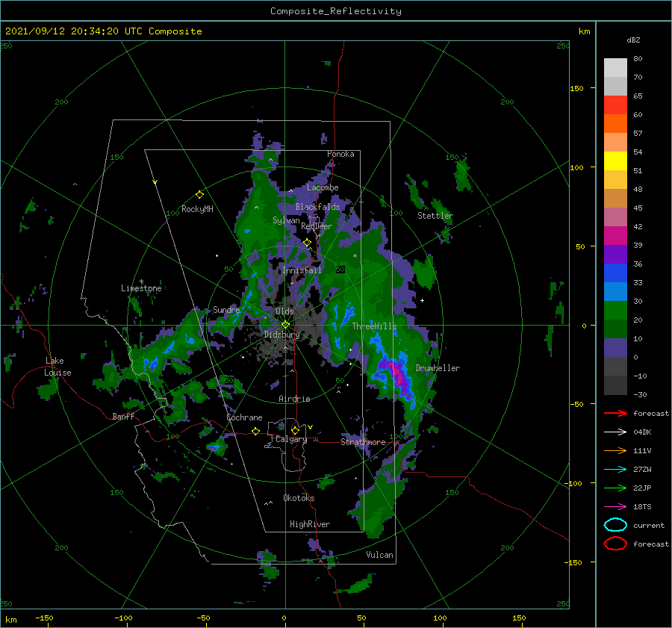Click the Calgary city label

click(x=291, y=439)
